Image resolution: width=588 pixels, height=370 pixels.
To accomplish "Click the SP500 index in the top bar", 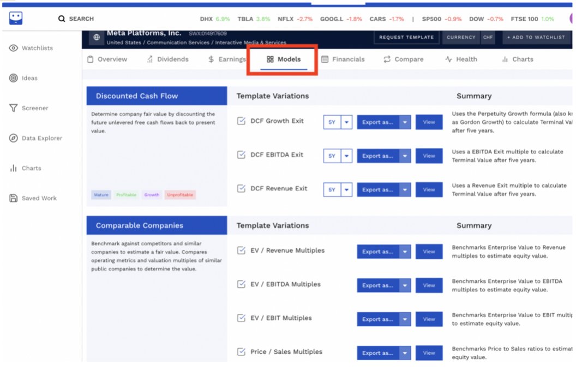I will point(442,19).
